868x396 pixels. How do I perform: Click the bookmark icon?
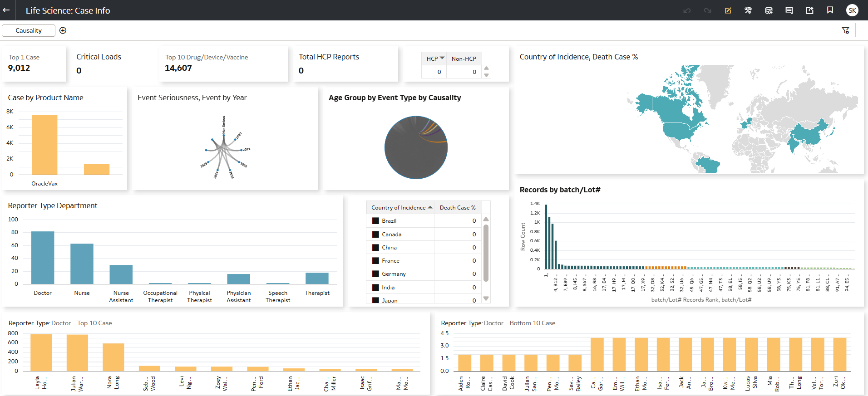(x=830, y=10)
